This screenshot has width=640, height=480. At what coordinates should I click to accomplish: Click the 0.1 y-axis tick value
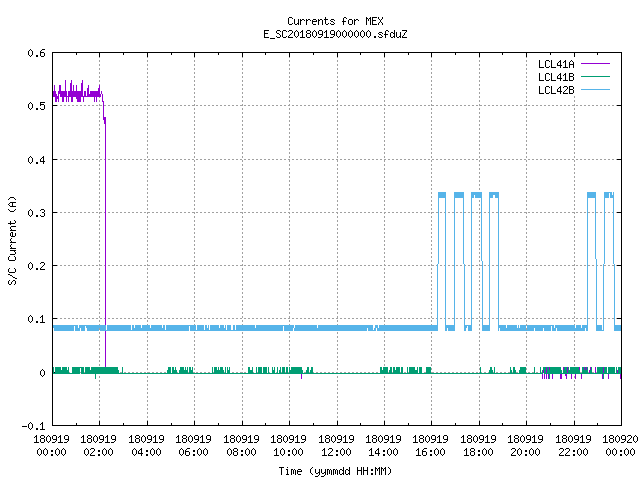37,319
